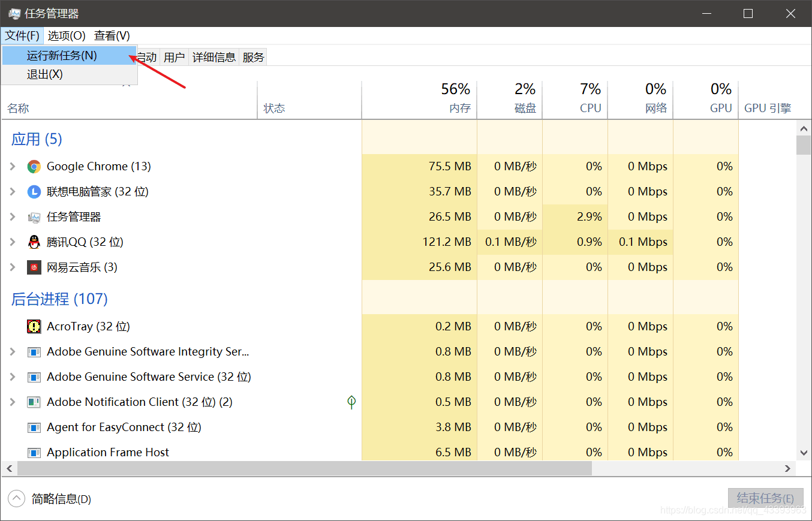812x521 pixels.
Task: Expand the 联想电脑管家 process group
Action: coord(13,192)
